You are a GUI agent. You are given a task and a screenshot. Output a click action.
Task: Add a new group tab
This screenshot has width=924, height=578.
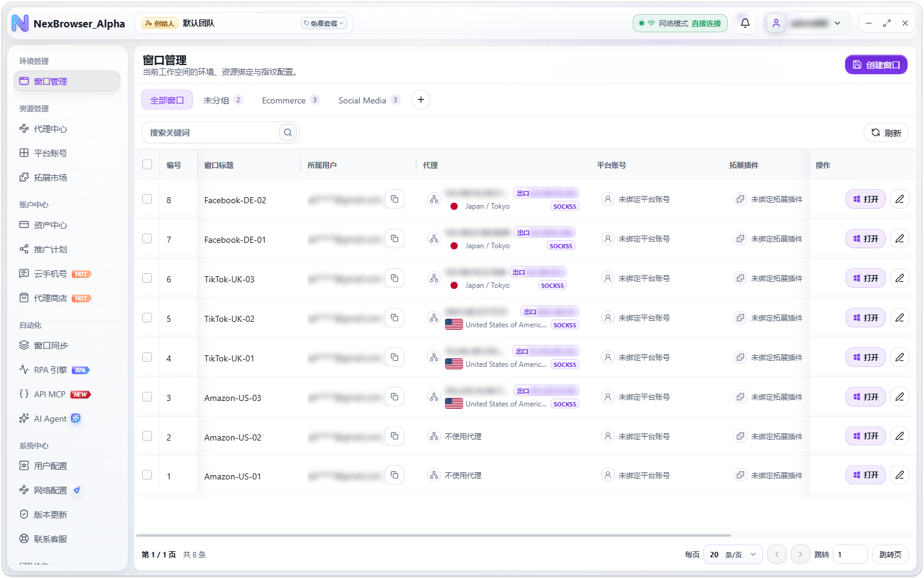421,100
